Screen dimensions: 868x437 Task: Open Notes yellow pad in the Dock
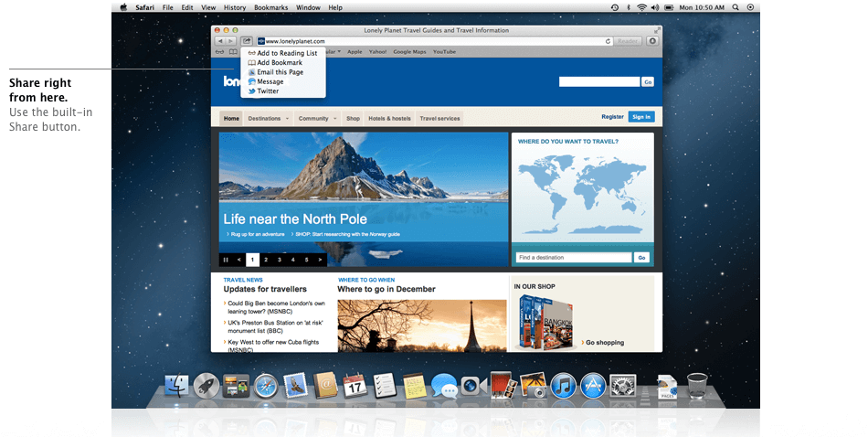(414, 386)
